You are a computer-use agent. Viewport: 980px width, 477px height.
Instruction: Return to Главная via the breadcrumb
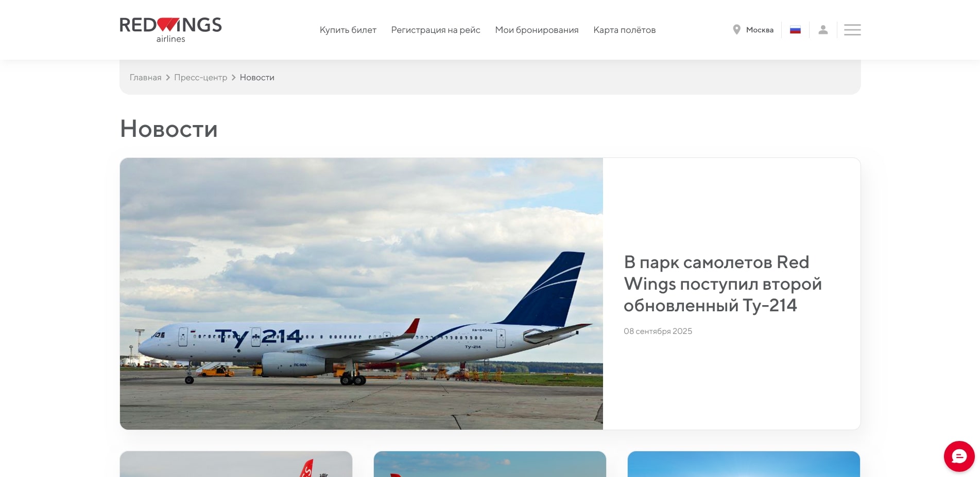145,78
